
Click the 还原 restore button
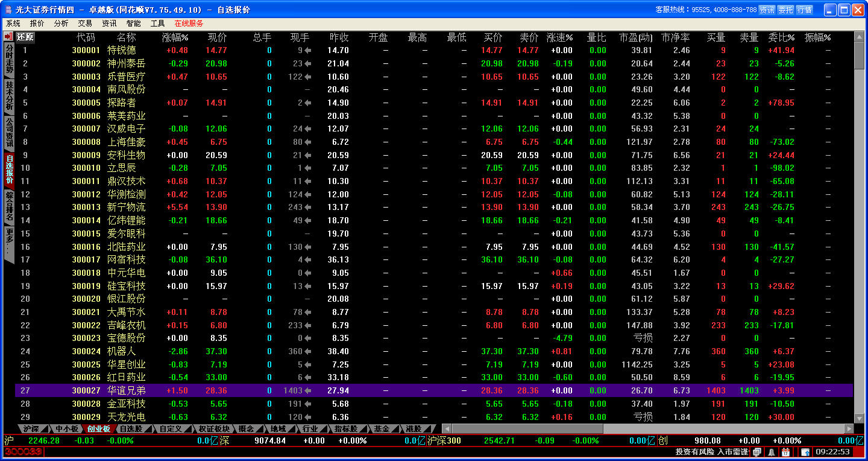click(25, 37)
